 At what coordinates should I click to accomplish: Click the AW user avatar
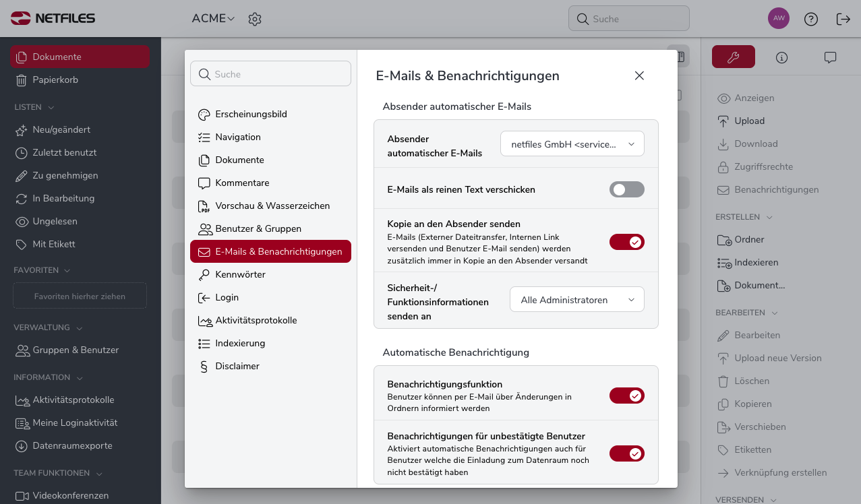tap(779, 18)
